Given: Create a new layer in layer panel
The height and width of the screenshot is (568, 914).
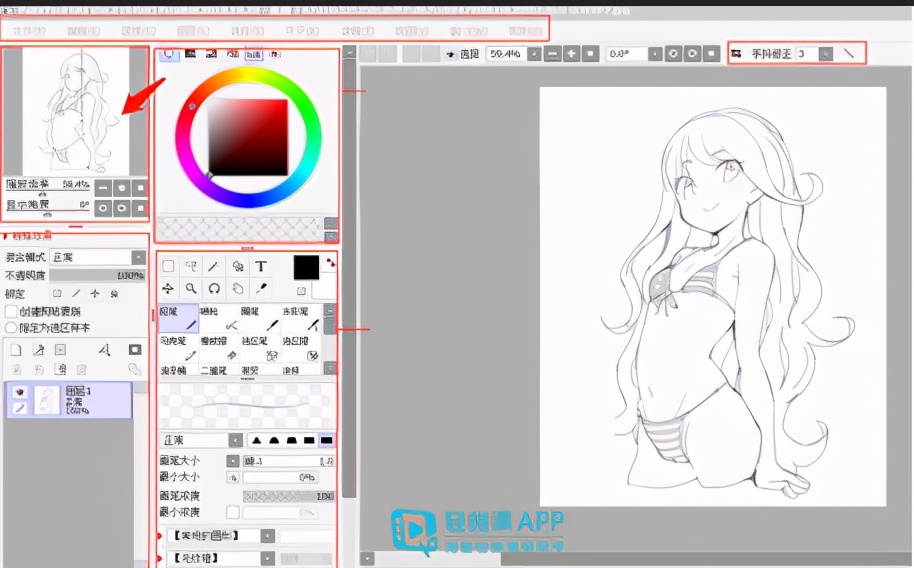Looking at the screenshot, I should pos(15,350).
